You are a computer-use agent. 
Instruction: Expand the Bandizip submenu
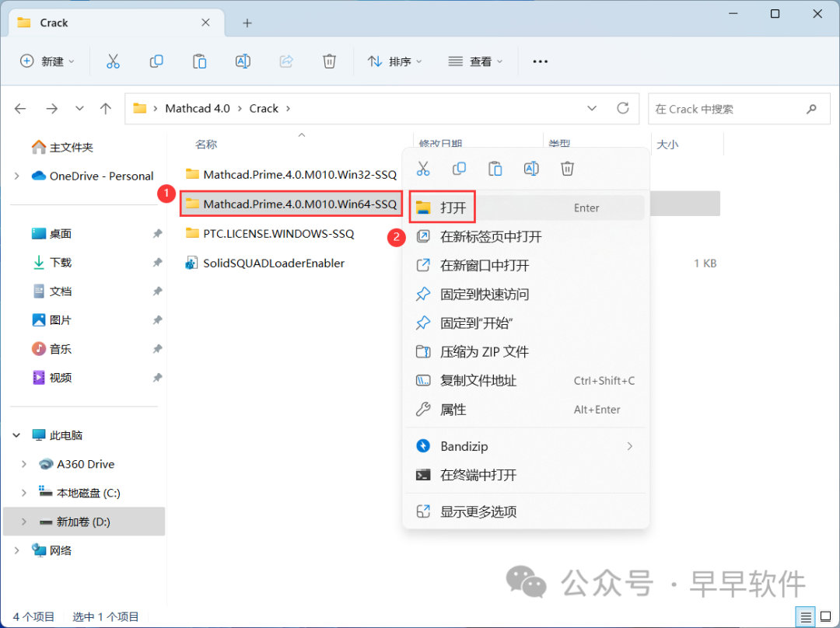click(630, 446)
